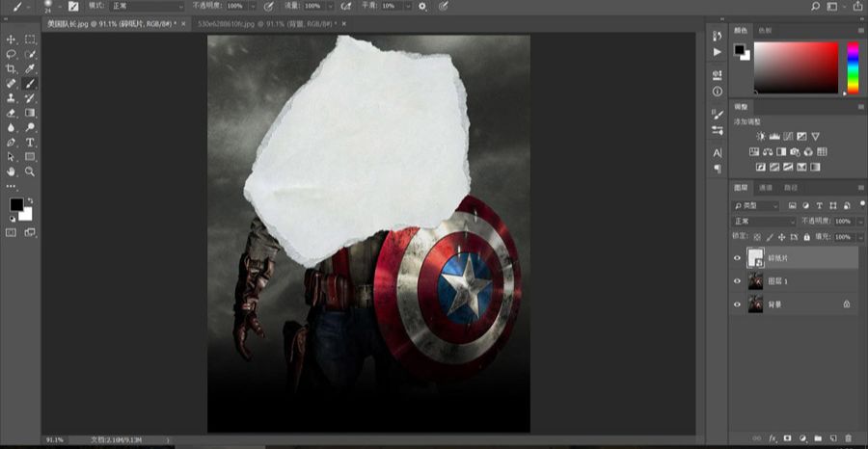Switch to the 通道 channels tab
Screen dimensions: 868x449
click(765, 188)
